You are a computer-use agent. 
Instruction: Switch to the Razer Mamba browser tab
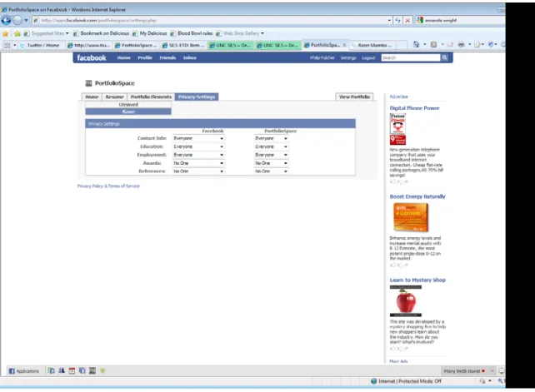[x=373, y=45]
